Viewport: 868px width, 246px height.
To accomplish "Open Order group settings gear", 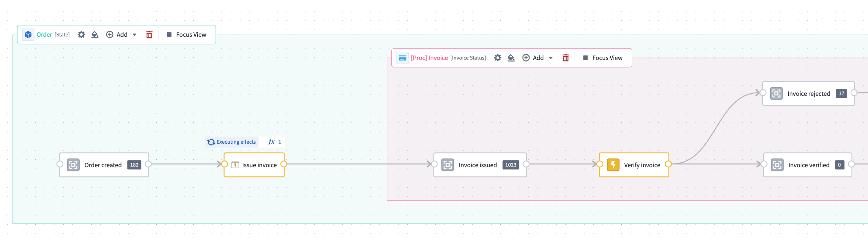I will 81,35.
